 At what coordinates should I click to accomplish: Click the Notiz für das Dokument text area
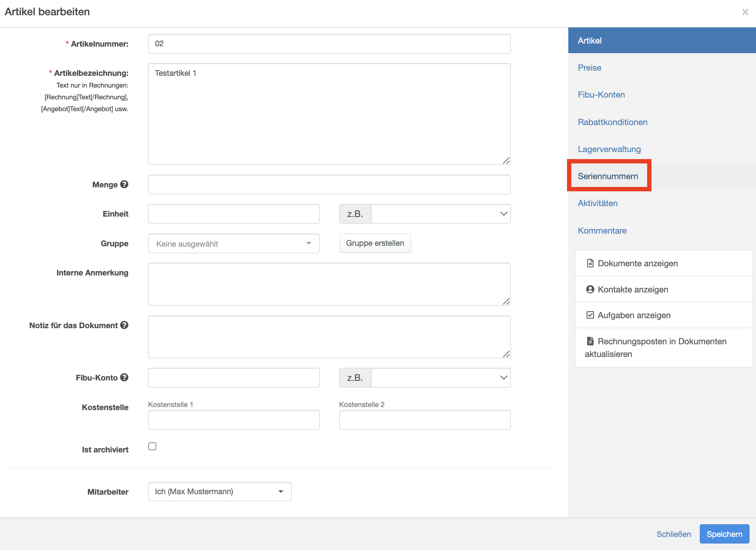point(329,337)
